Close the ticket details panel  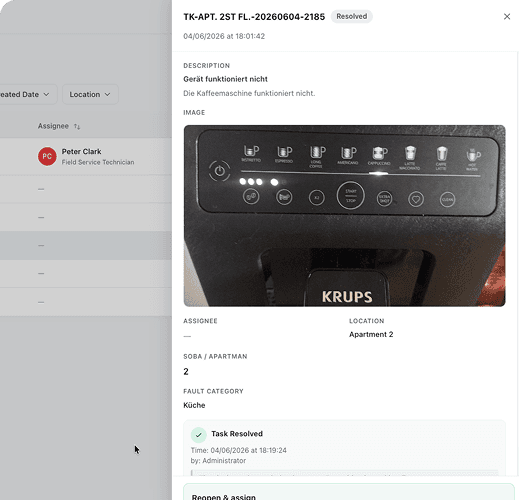[x=507, y=17]
